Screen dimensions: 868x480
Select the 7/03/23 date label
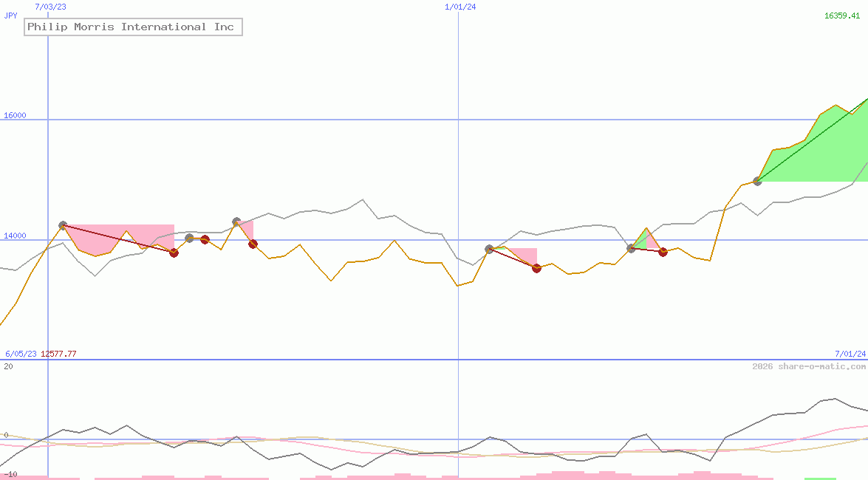tap(50, 7)
